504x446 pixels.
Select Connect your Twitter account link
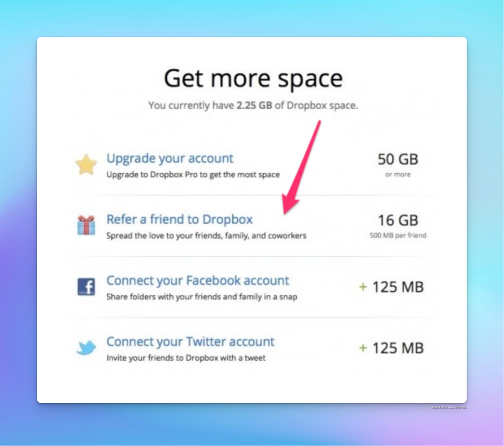point(190,342)
